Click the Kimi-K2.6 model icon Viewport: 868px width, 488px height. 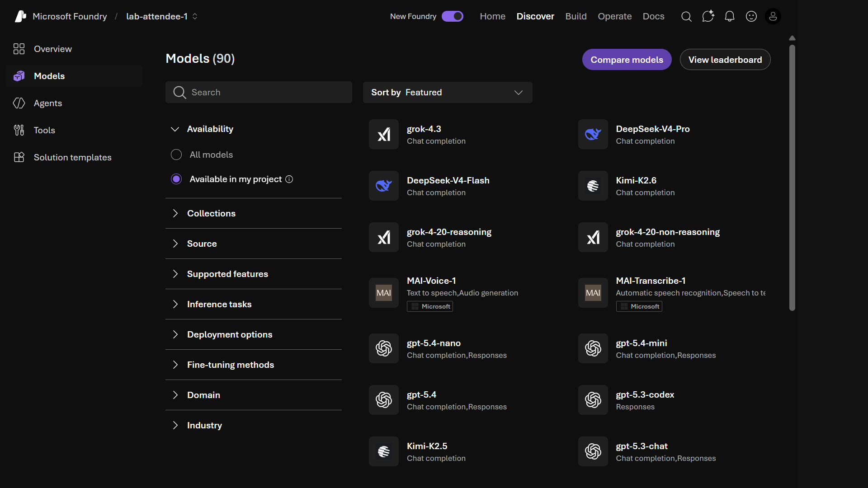(593, 186)
